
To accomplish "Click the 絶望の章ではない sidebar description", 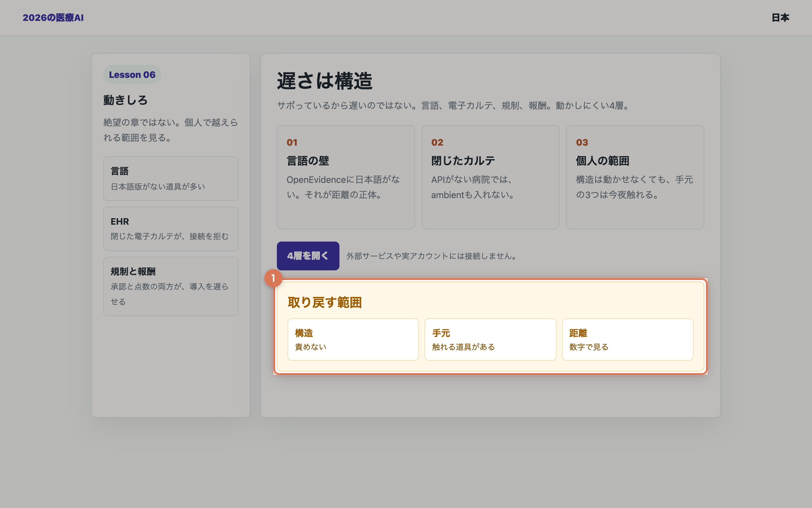I will tap(171, 130).
